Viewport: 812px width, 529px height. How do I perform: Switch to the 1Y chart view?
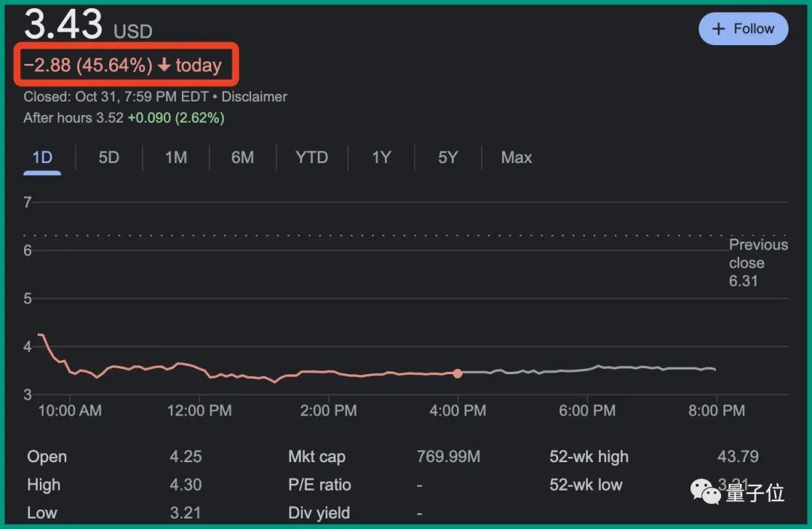381,158
